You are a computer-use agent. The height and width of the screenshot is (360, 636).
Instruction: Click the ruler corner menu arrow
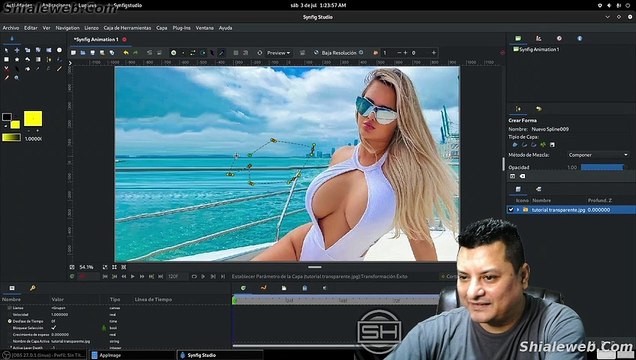(70, 63)
